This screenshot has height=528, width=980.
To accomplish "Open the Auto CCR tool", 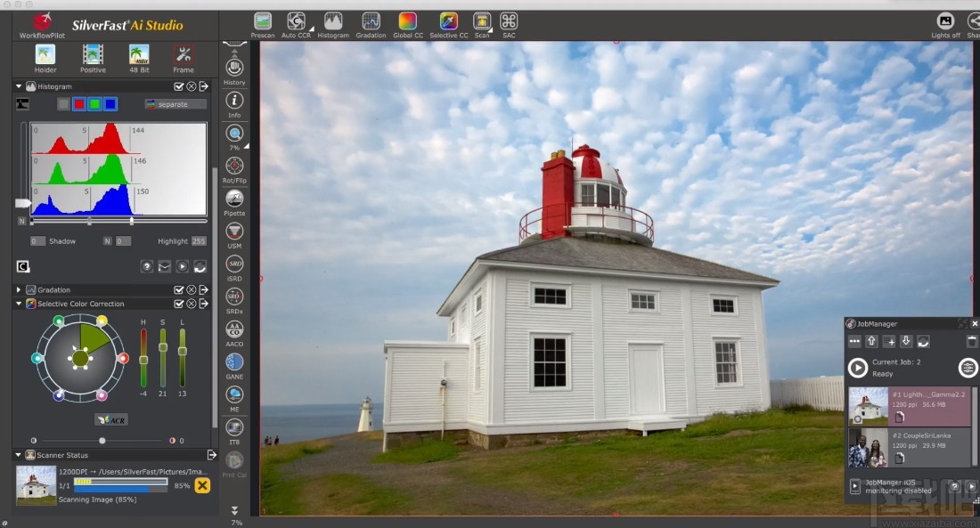I will [296, 22].
